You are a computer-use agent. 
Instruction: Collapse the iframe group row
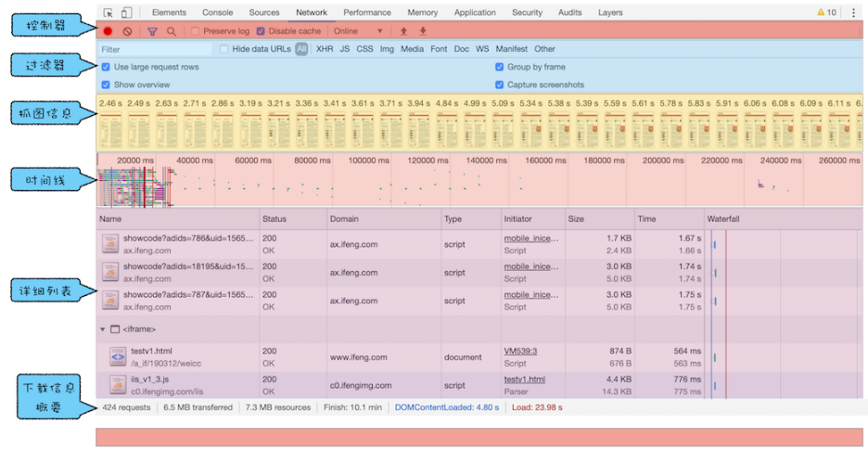coord(103,329)
